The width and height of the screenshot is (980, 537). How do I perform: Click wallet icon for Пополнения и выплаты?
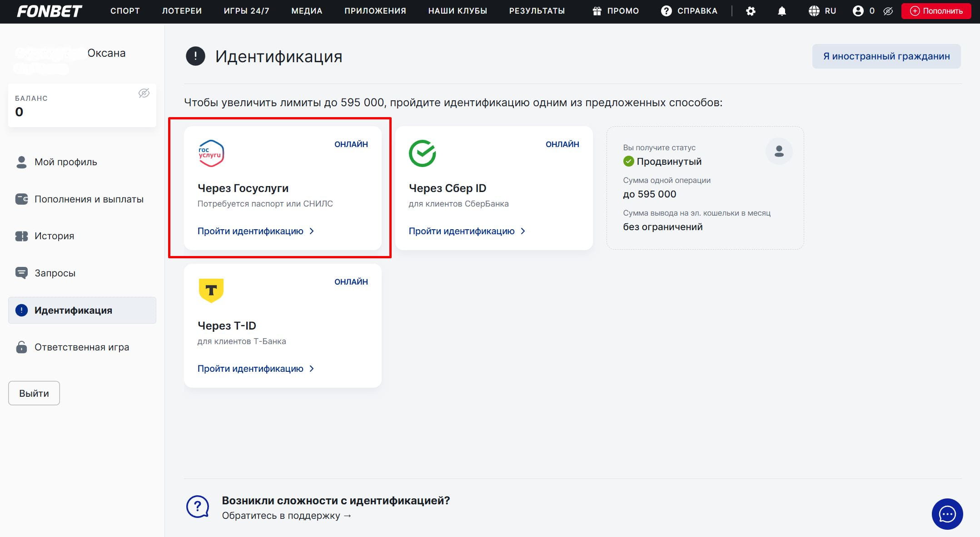click(21, 199)
